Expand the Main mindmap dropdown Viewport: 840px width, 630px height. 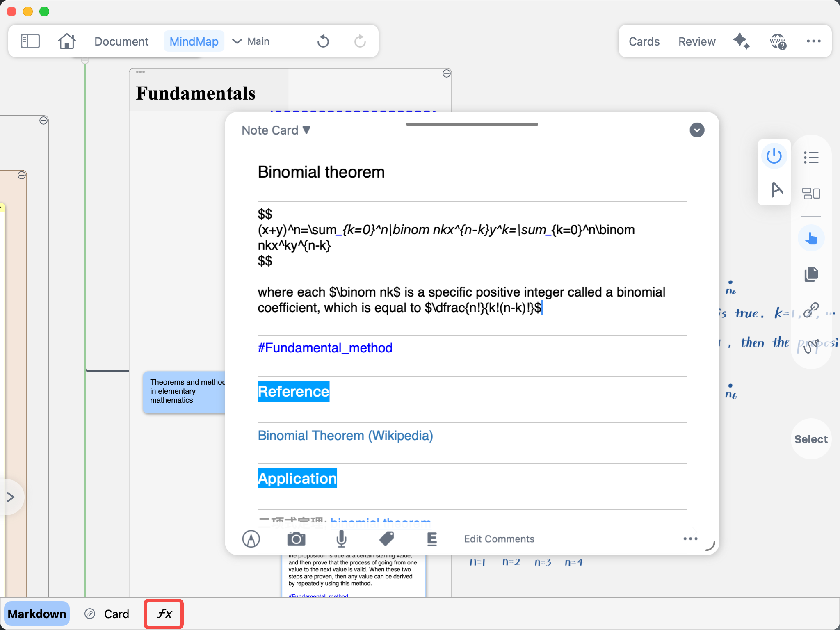point(251,41)
